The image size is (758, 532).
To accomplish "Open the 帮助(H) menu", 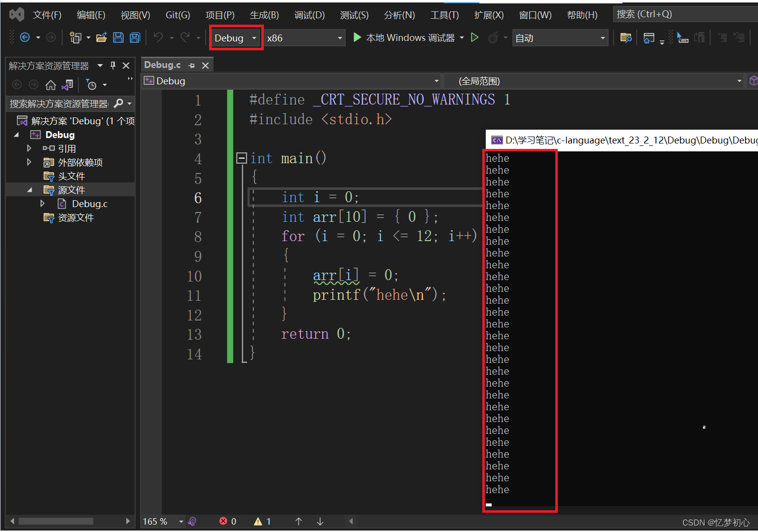I will coord(582,15).
